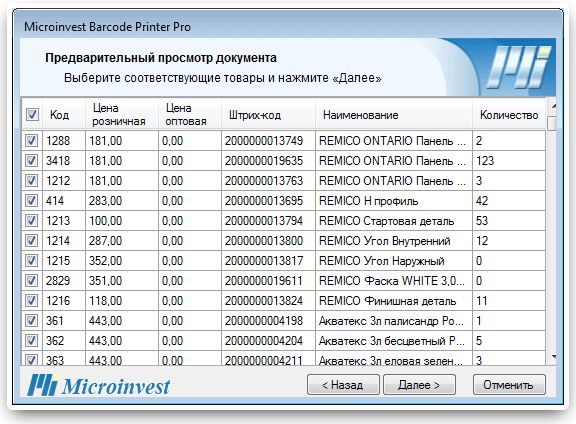Toggle the select-all checkbox in table header
The width and height of the screenshot is (576, 424).
pyautogui.click(x=32, y=115)
